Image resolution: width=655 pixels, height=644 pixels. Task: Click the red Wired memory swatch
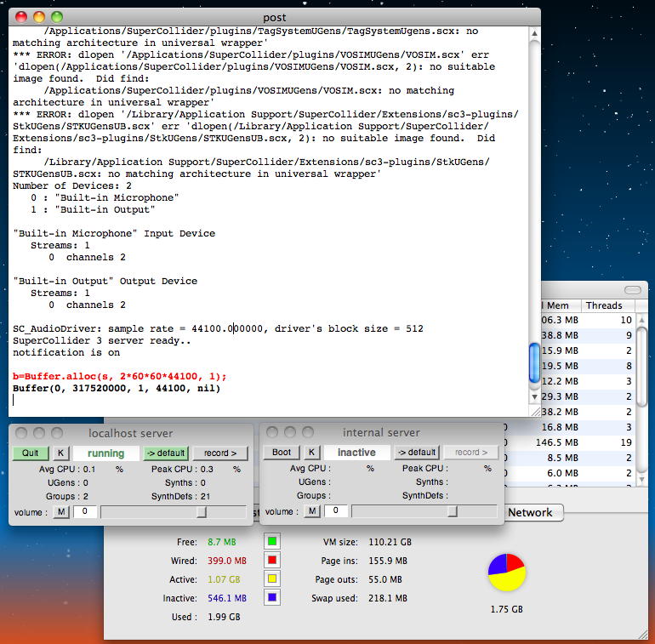tap(272, 560)
